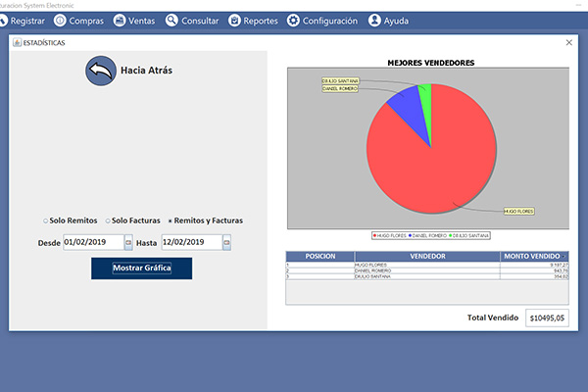Click the Desde date input field
The image size is (588, 392).
point(92,242)
